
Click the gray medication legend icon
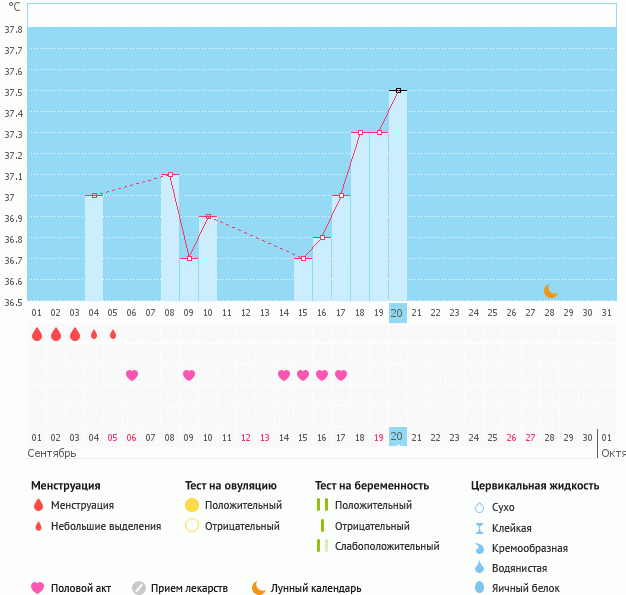[x=139, y=588]
